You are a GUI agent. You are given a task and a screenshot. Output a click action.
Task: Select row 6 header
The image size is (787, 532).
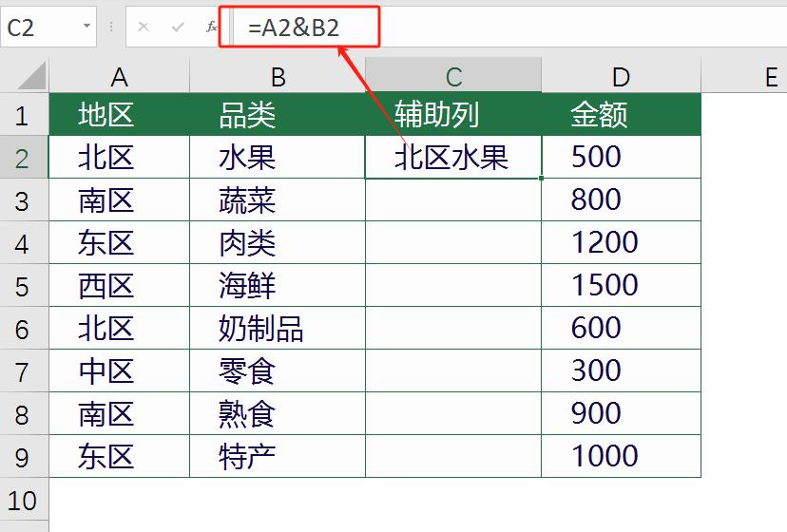click(24, 329)
